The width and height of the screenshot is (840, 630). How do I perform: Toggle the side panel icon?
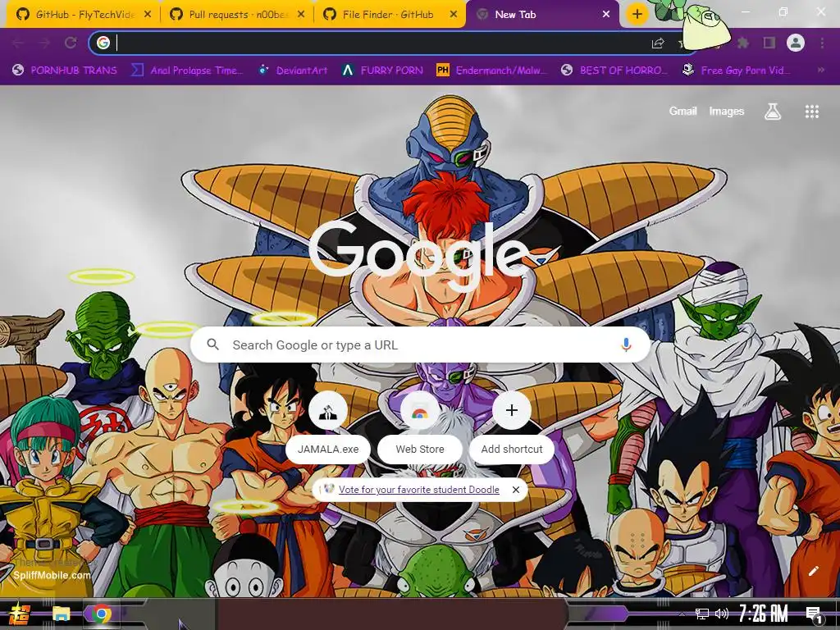(x=769, y=43)
